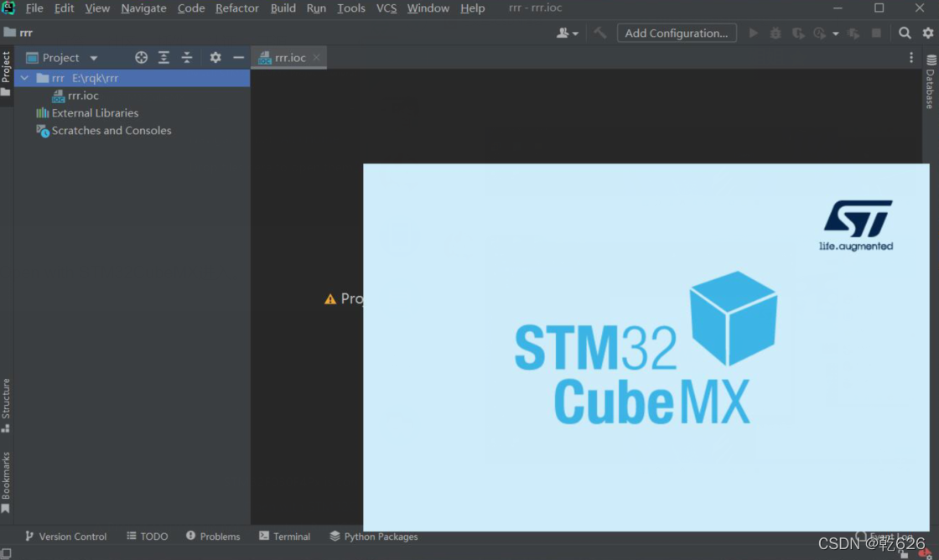Open the Project view dropdown
The height and width of the screenshot is (560, 939).
(94, 58)
